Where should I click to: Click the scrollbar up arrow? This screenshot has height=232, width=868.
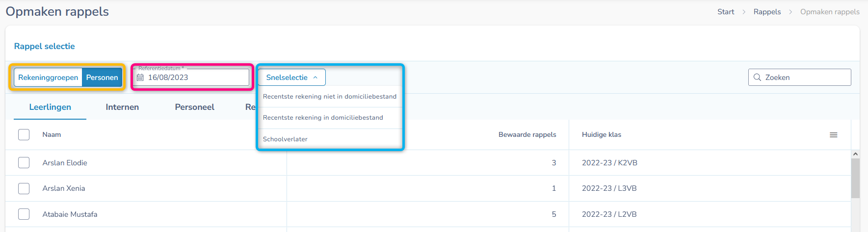855,154
